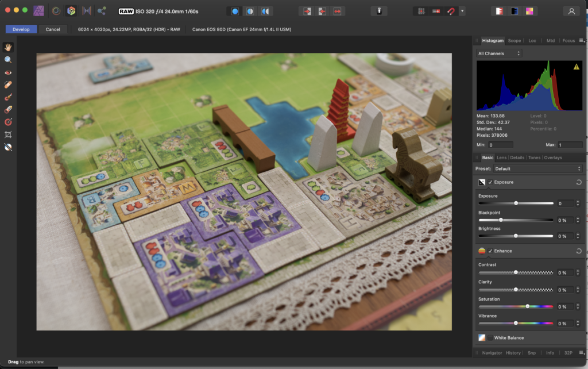Click the red magnet snapping icon
The height and width of the screenshot is (369, 588).
(x=451, y=11)
